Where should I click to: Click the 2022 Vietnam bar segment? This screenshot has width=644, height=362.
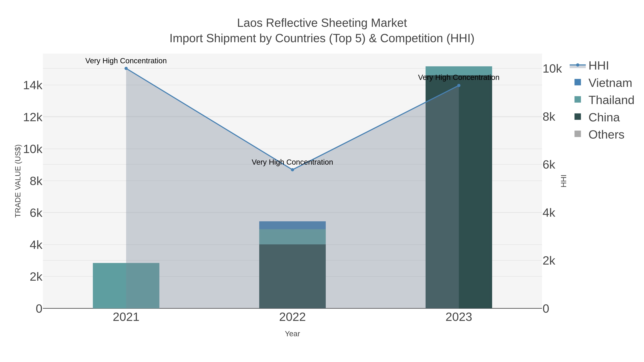click(292, 225)
